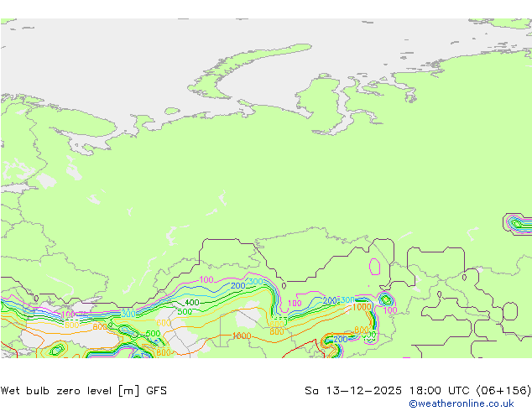Click the green '400' contour label
This screenshot has width=532, height=411.
coord(192,302)
